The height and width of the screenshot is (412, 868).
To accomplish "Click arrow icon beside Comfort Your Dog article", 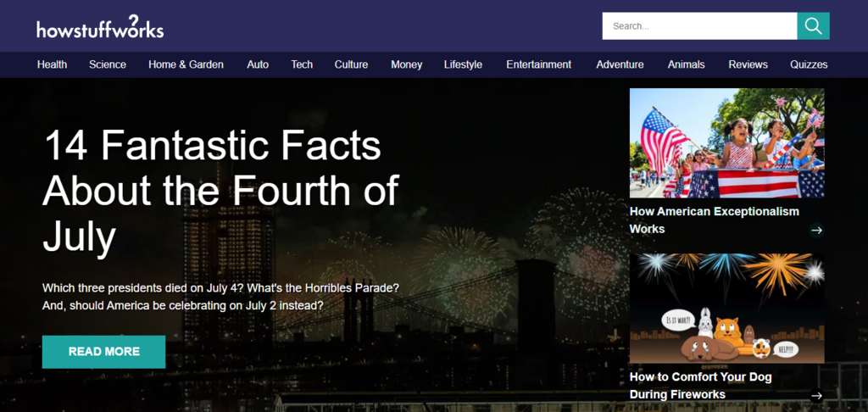I will click(816, 395).
